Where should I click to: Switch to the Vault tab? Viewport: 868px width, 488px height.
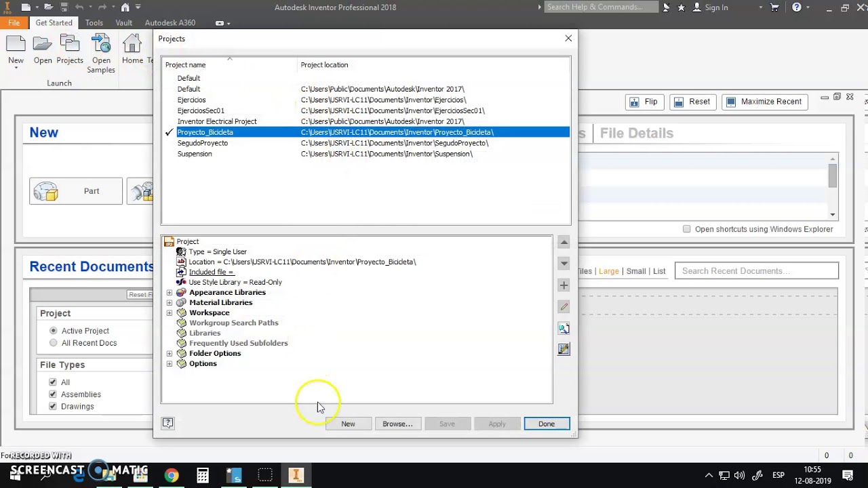124,23
